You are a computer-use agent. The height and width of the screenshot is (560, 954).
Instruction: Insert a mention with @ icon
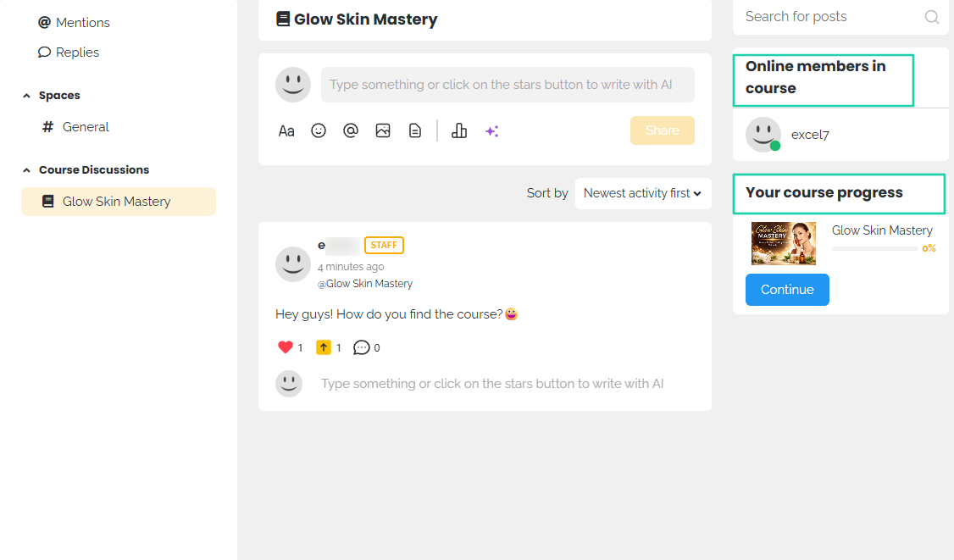tap(351, 130)
